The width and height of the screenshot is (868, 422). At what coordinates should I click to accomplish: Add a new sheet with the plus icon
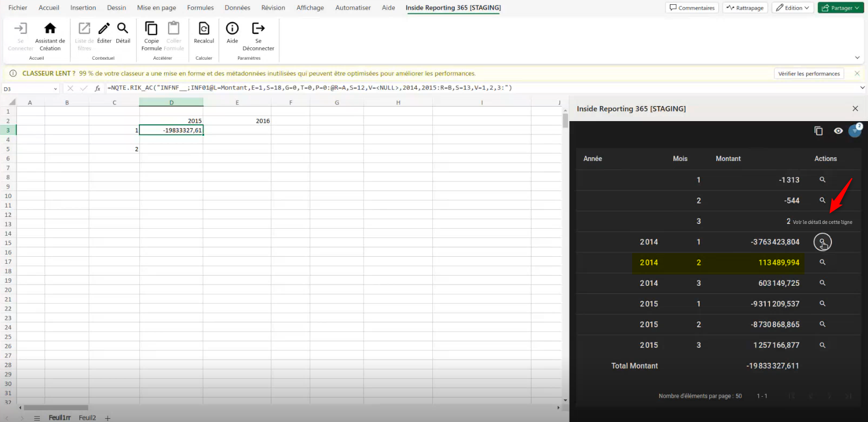pyautogui.click(x=108, y=418)
